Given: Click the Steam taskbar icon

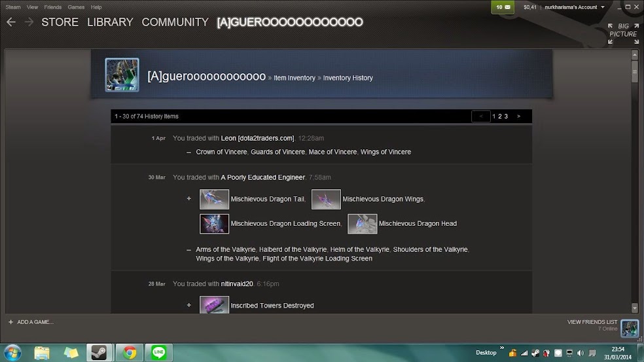Looking at the screenshot, I should pos(99,353).
